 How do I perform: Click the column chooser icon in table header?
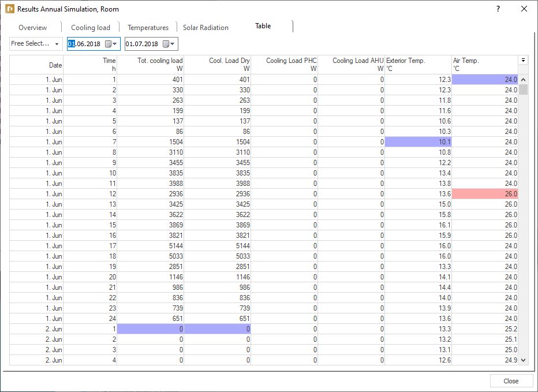pyautogui.click(x=523, y=59)
